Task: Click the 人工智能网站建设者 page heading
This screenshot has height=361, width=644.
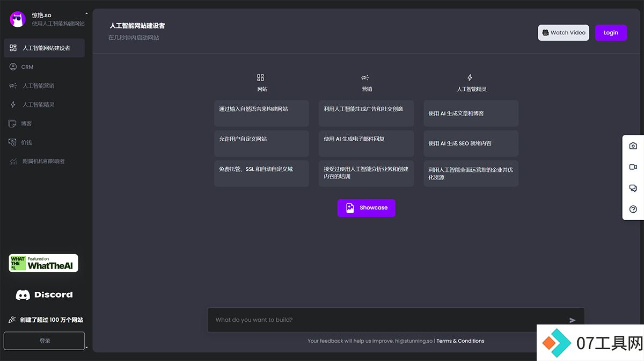Action: click(x=137, y=25)
